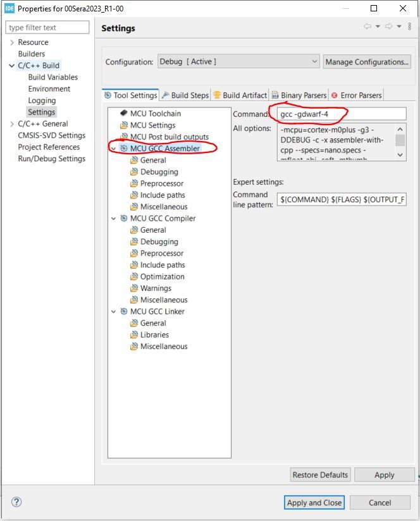Click the forward navigation arrow icon

click(388, 27)
